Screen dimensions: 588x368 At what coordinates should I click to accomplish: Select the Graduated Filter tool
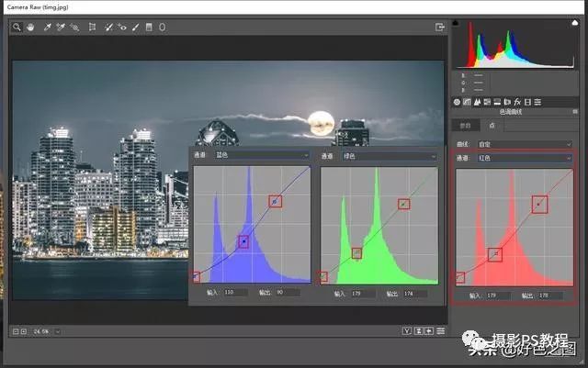tap(149, 28)
